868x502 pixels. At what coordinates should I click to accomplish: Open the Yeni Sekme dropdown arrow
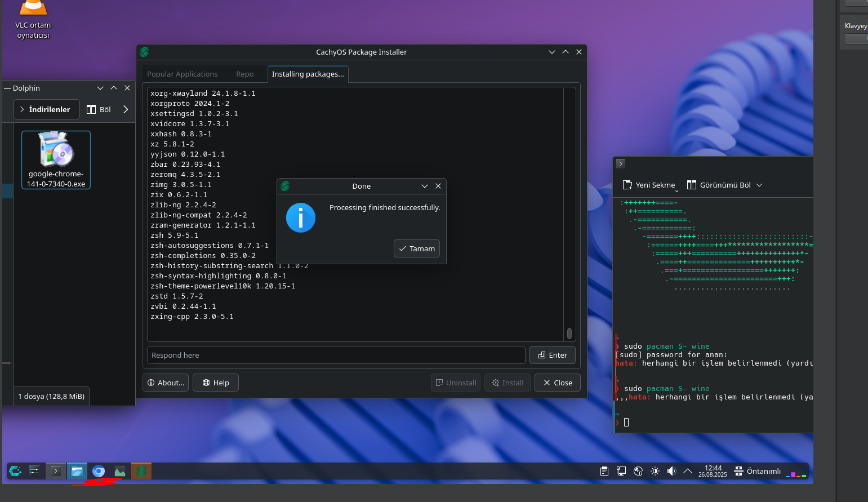[676, 190]
